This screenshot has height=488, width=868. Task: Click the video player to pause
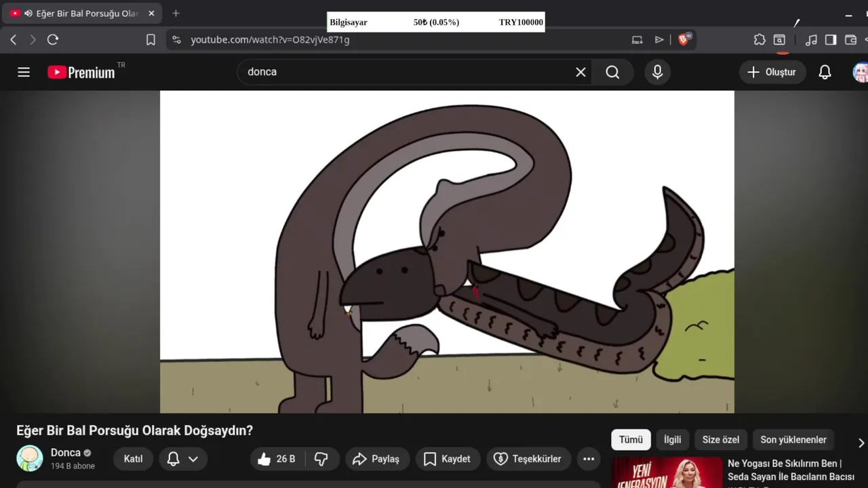pos(447,251)
